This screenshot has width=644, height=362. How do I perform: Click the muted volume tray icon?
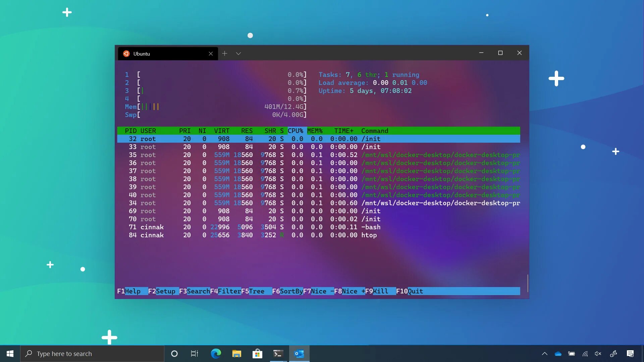(598, 354)
